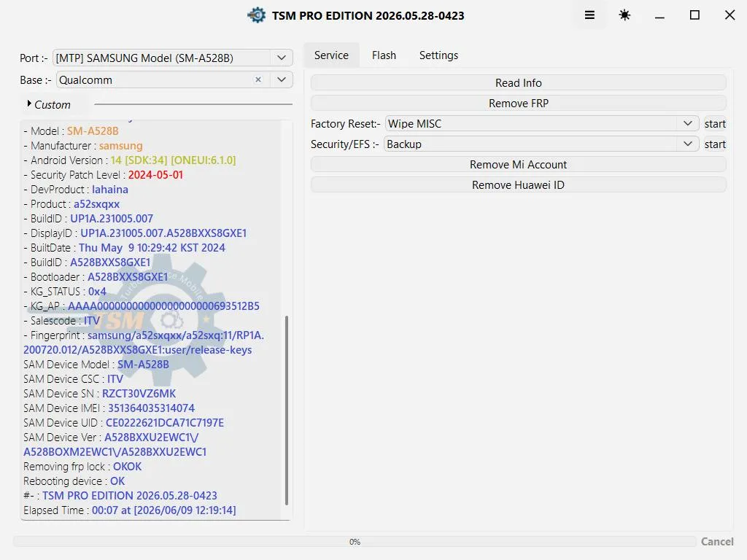
Task: Select SAM Device Model SM-A528B
Action: pos(143,365)
